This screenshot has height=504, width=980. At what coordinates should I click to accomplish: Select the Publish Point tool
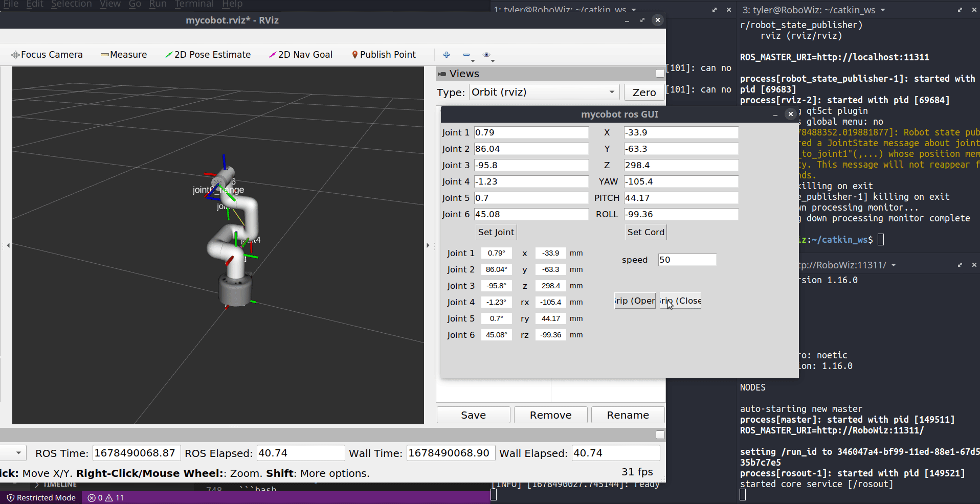click(x=384, y=55)
